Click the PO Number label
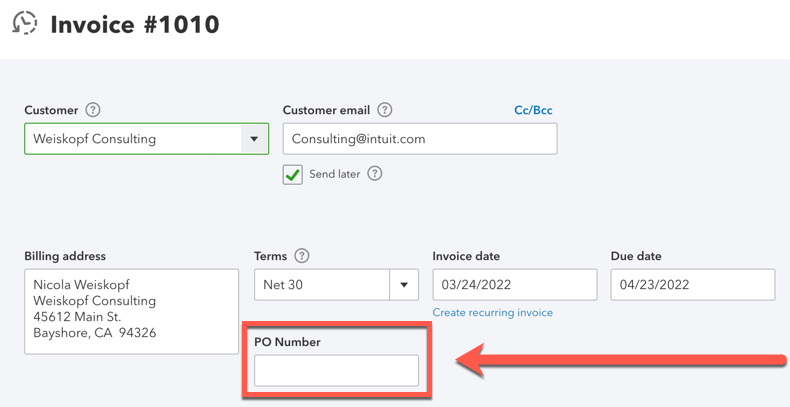Image resolution: width=790 pixels, height=407 pixels. click(287, 342)
